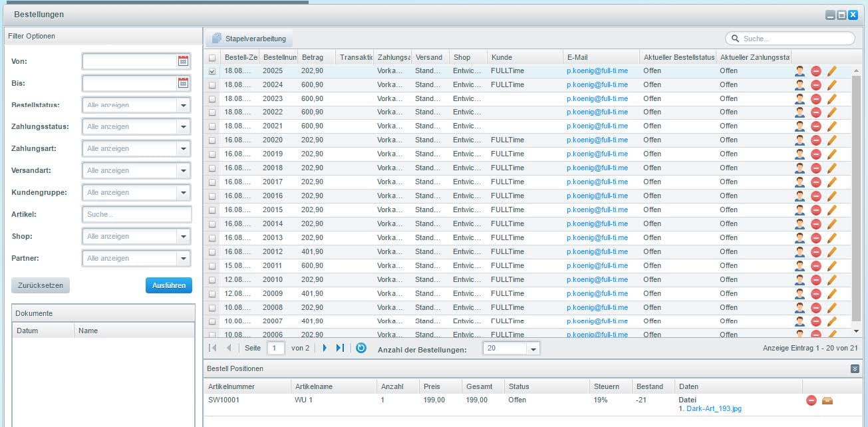Reload the order list using refresh icon
Viewport: 868px width, 427px height.
tap(361, 348)
